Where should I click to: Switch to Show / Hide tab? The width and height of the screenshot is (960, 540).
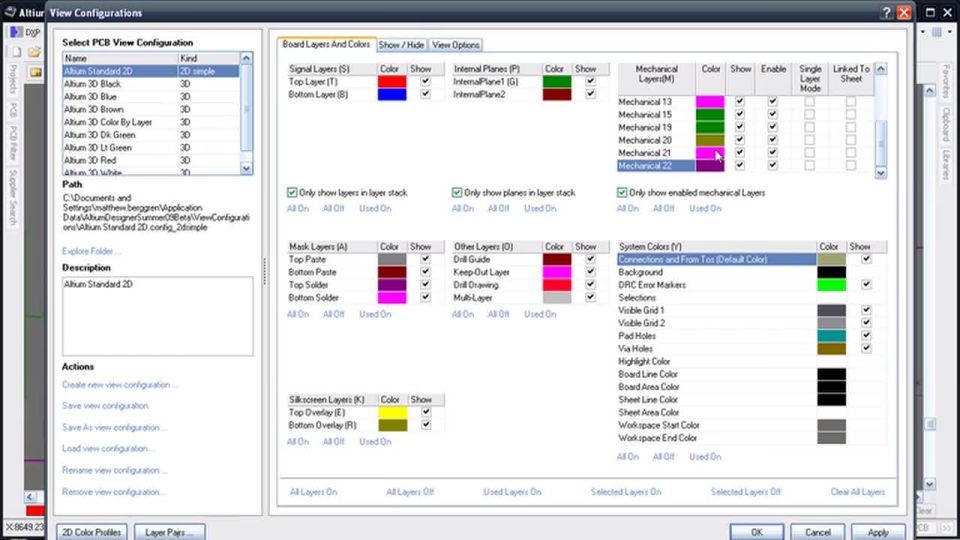(x=401, y=45)
